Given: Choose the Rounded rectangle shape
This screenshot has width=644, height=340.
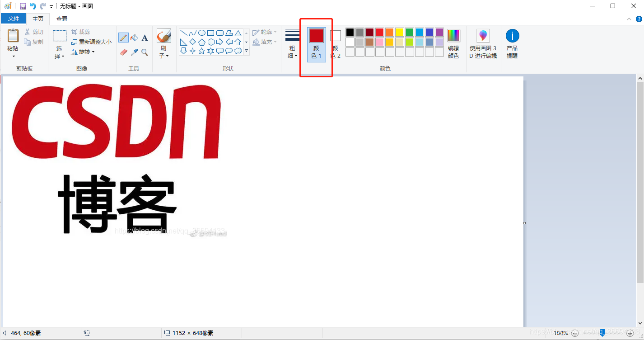Looking at the screenshot, I should click(x=220, y=33).
